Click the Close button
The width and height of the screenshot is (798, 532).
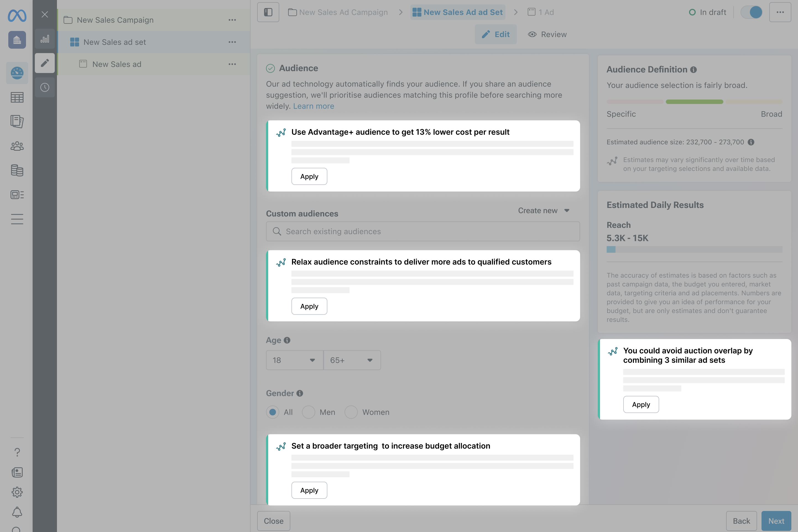(273, 521)
